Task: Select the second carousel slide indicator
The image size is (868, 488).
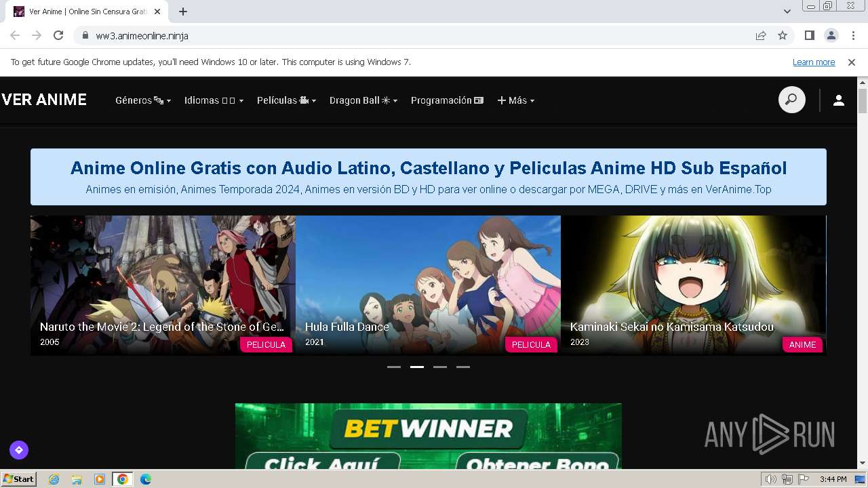Action: coord(417,367)
